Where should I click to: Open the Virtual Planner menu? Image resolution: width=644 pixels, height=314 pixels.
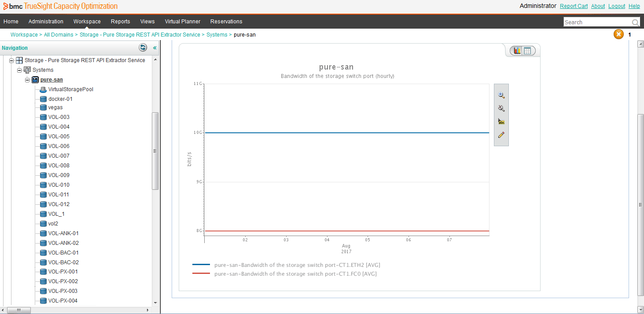tap(183, 22)
